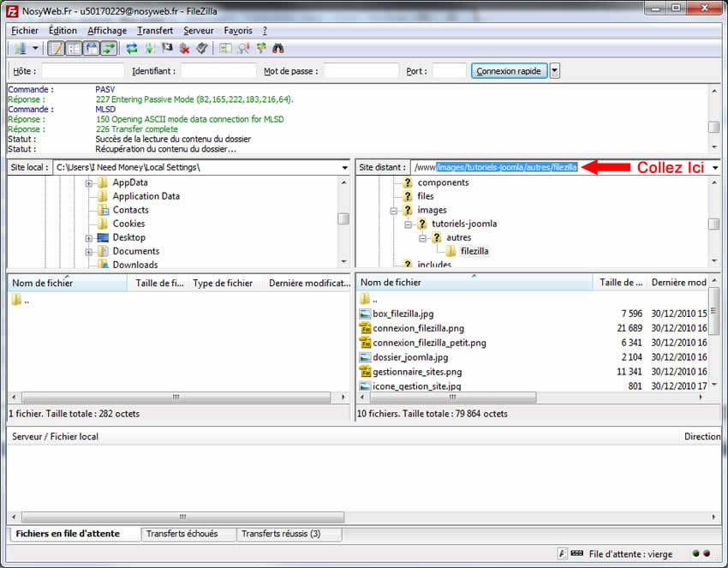Click the Connexion rapide button
Viewport: 728px width, 568px height.
(509, 70)
